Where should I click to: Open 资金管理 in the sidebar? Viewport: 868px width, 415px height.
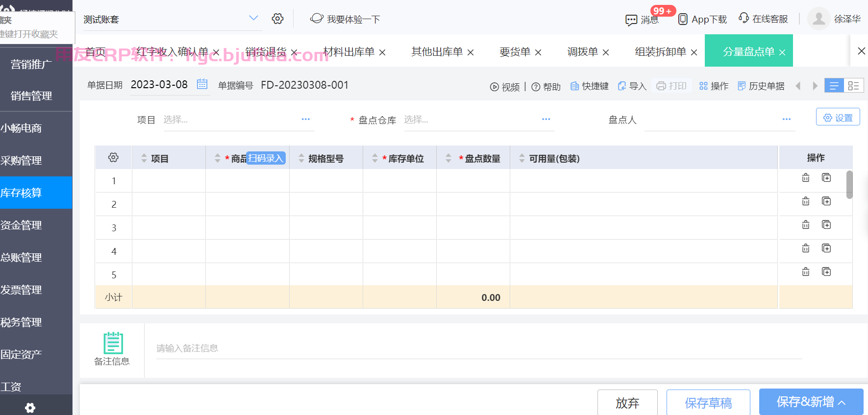point(21,225)
